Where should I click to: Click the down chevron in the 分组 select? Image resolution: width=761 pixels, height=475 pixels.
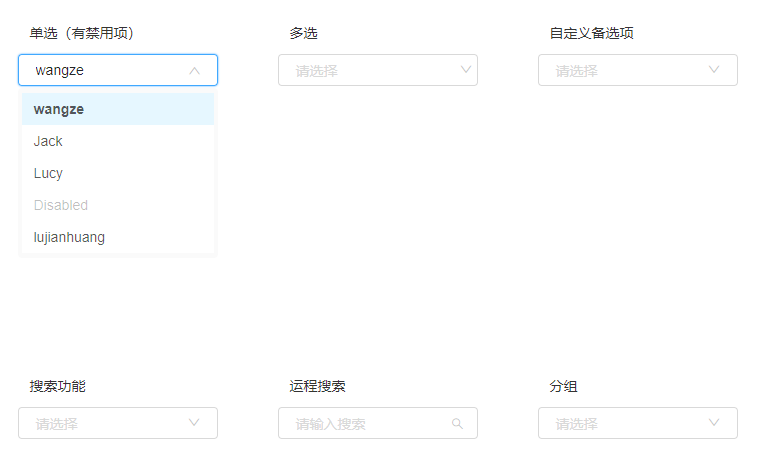coord(714,422)
